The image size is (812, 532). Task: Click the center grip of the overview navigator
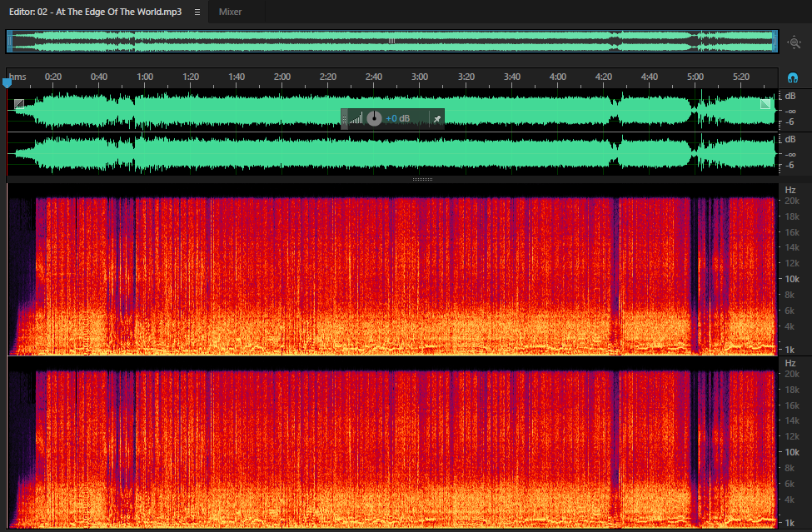coord(391,42)
